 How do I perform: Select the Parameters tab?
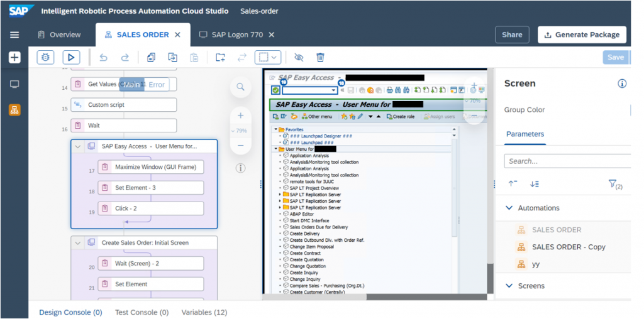coord(525,134)
